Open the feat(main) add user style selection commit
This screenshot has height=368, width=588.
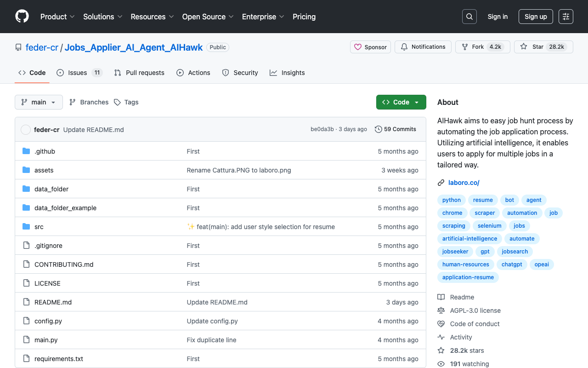[x=261, y=227]
